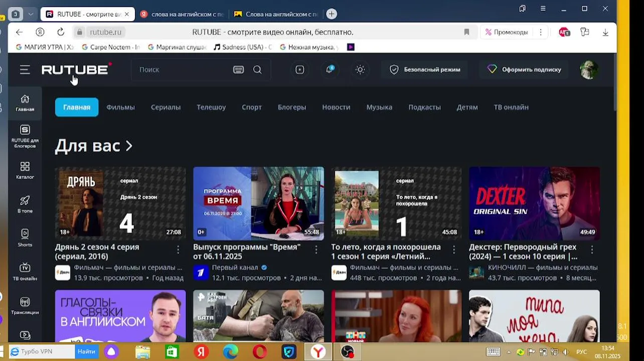This screenshot has width=644, height=361.
Task: Click Оформить подписку button
Action: pyautogui.click(x=524, y=70)
